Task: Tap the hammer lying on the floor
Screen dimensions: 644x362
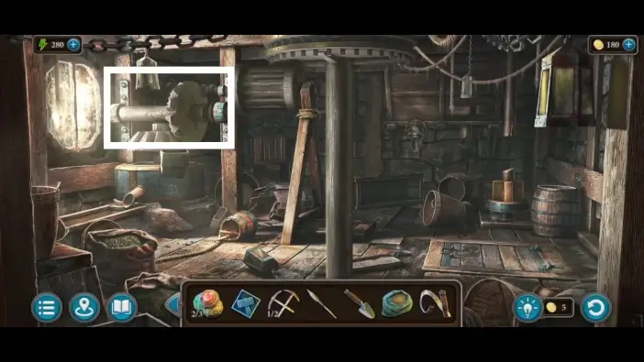Action: pos(260,259)
